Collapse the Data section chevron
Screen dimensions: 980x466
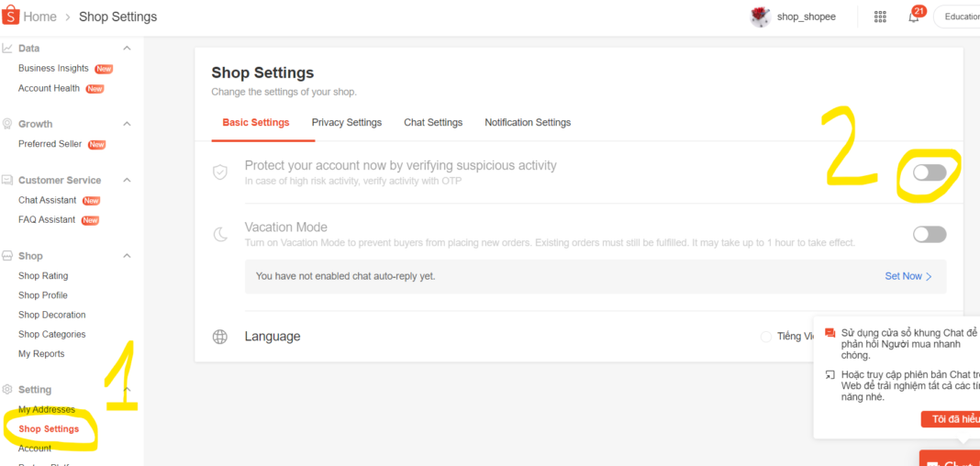click(x=127, y=48)
